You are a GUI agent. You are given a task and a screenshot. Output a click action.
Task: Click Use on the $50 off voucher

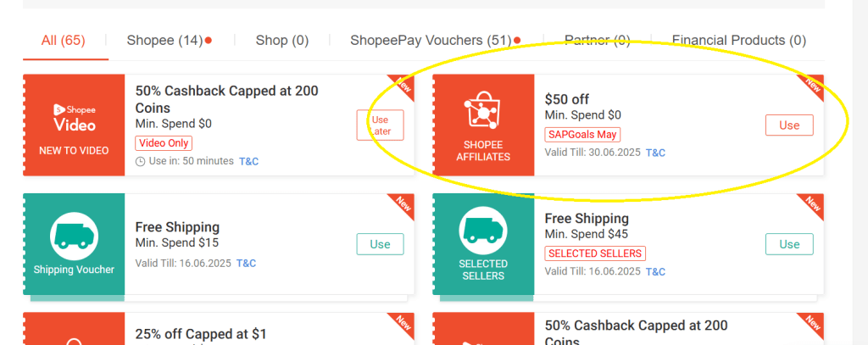(789, 125)
